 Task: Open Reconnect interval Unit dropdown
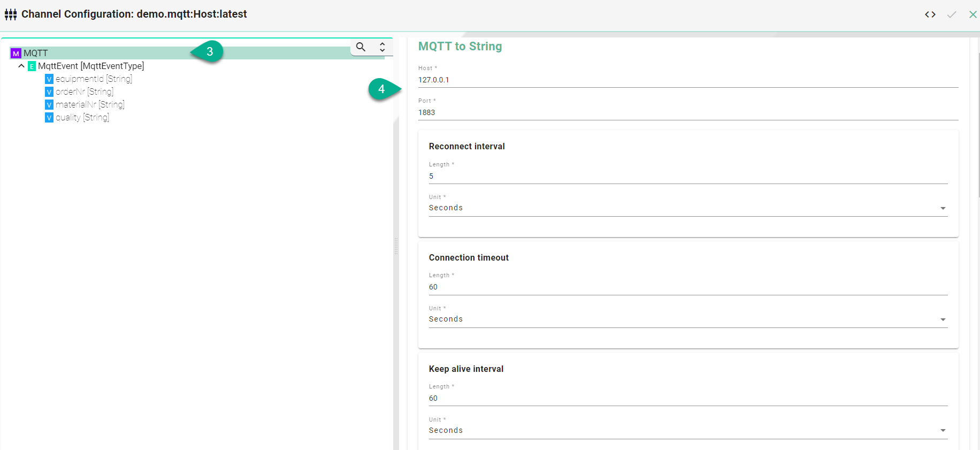(687, 208)
